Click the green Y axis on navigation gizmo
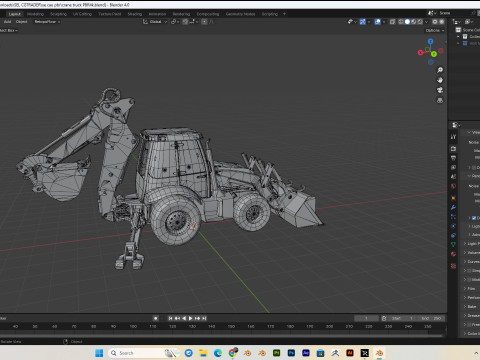The image size is (480, 360). pos(434,54)
